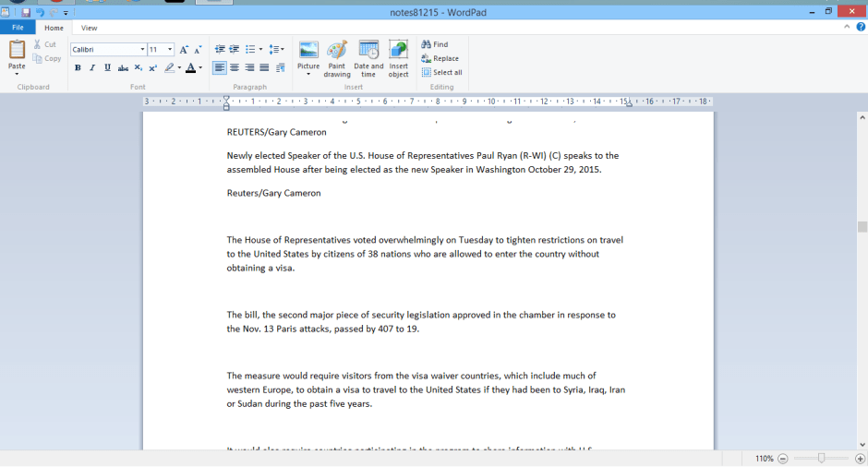Click the Insert object icon
The image size is (868, 467).
[x=398, y=57]
